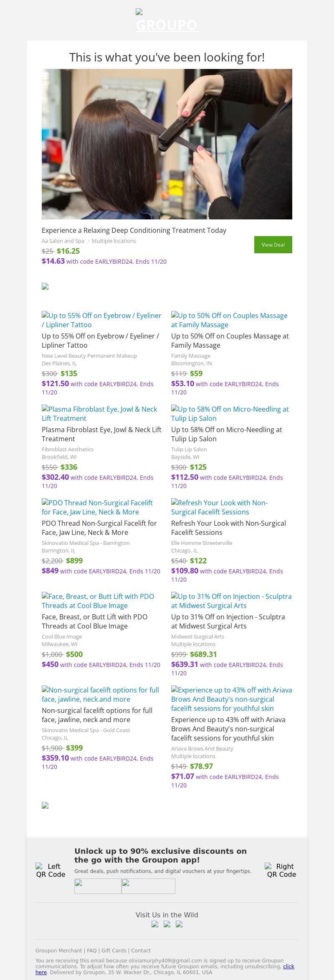Screen dimensions: 334x980
Task: Open the third social media icon
Action: coord(179,924)
